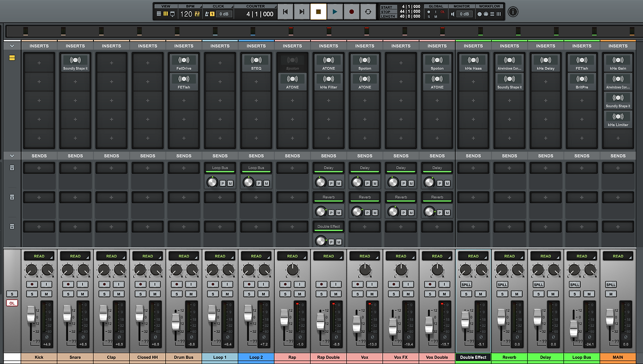Click the Kick volume fader
Screen dimensions: 643x364
31,314
